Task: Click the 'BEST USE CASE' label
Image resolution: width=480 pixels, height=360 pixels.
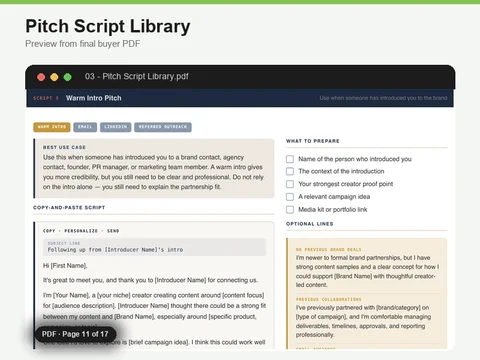Action: coord(64,147)
